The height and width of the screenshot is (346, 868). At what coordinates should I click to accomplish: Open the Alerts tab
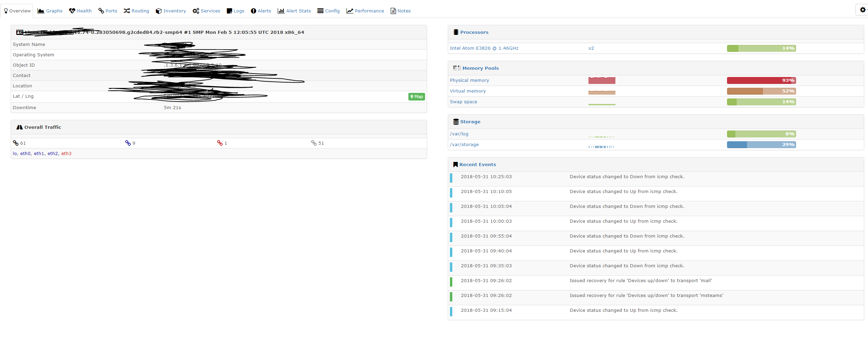click(x=261, y=11)
